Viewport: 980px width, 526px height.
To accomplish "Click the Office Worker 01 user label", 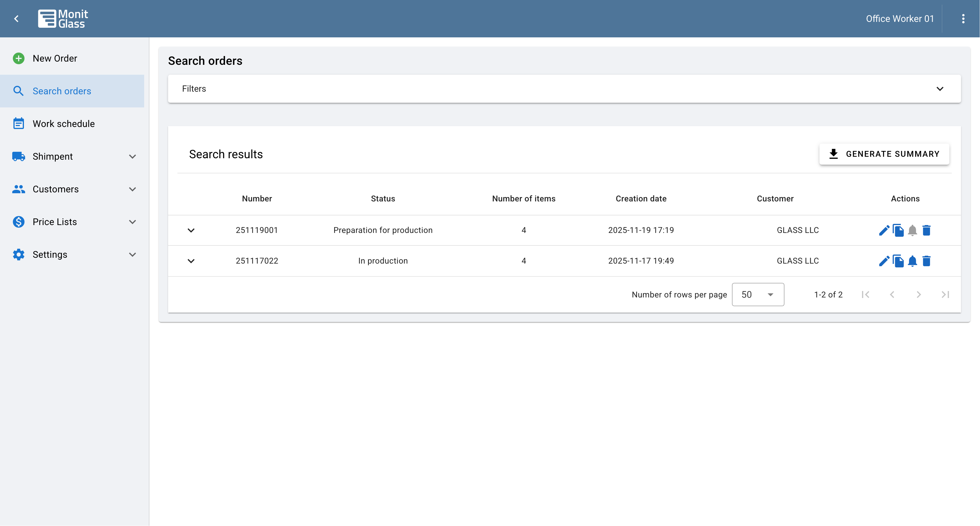I will [x=899, y=19].
